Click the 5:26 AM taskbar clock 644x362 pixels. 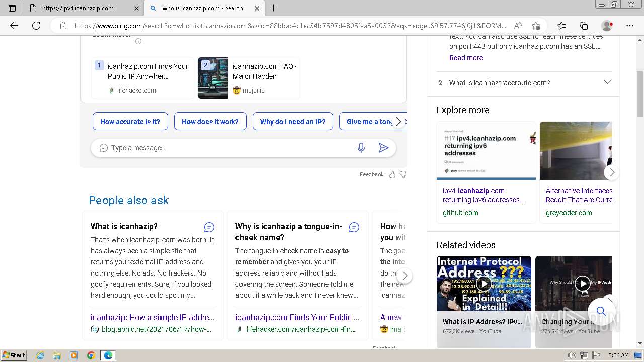click(618, 355)
